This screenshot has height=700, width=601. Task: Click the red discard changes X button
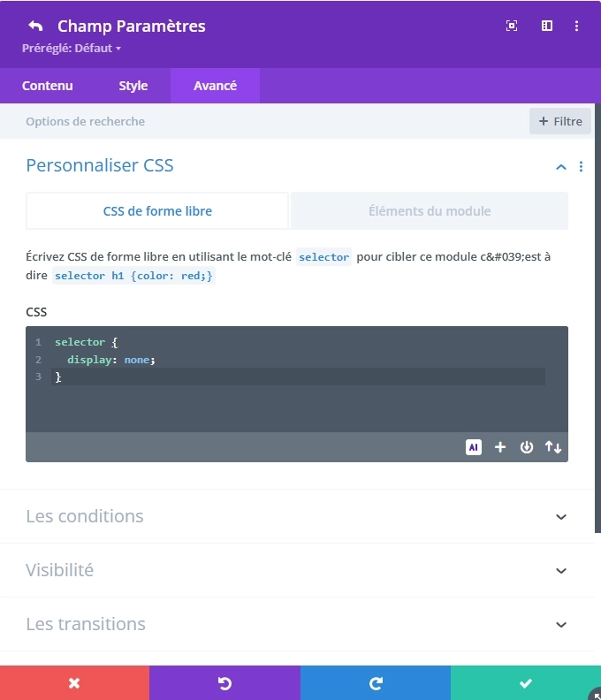[74, 683]
